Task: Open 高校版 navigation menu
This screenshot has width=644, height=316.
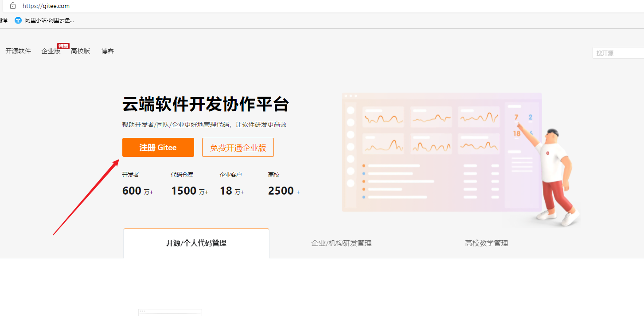Action: (80, 51)
